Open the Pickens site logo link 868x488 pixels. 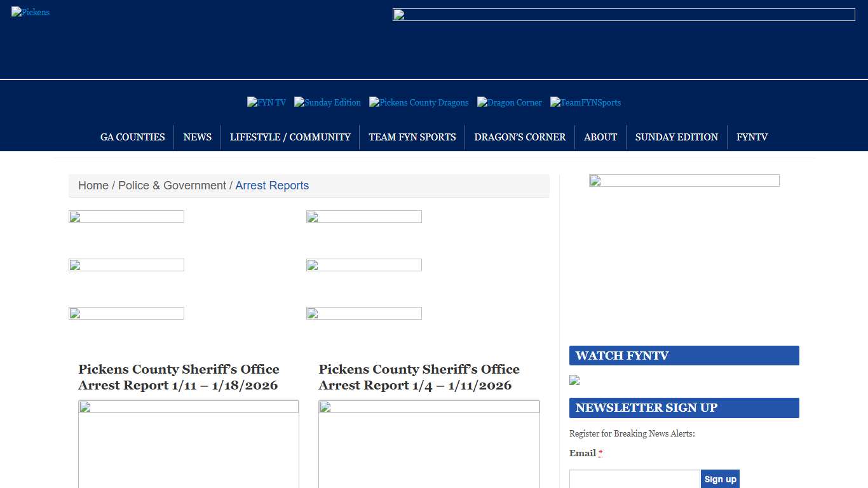point(30,12)
